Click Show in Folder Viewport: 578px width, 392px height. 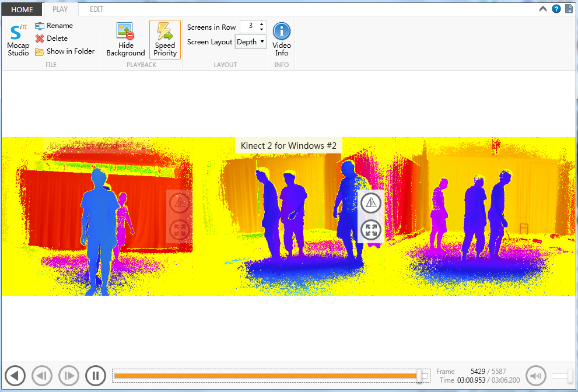click(x=65, y=51)
